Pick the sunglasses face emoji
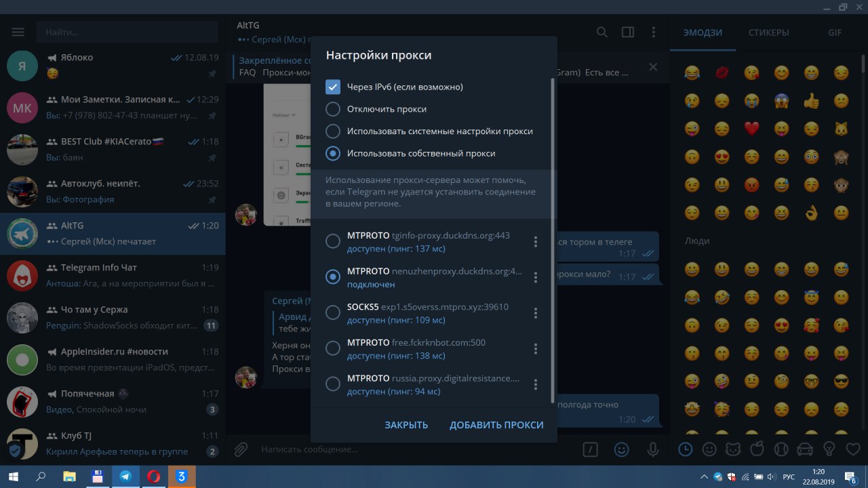868x488 pixels. coord(841,381)
